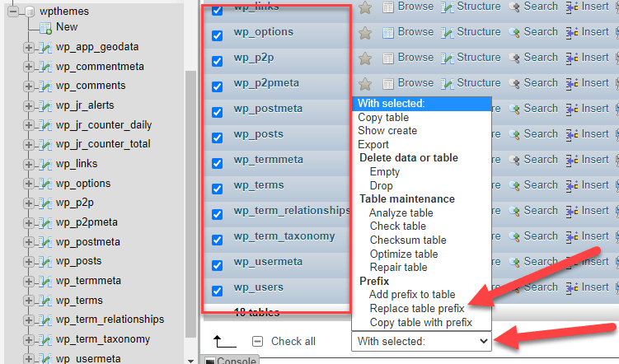619x364 pixels.
Task: Click the favorite star for wp_options
Action: pyautogui.click(x=365, y=33)
